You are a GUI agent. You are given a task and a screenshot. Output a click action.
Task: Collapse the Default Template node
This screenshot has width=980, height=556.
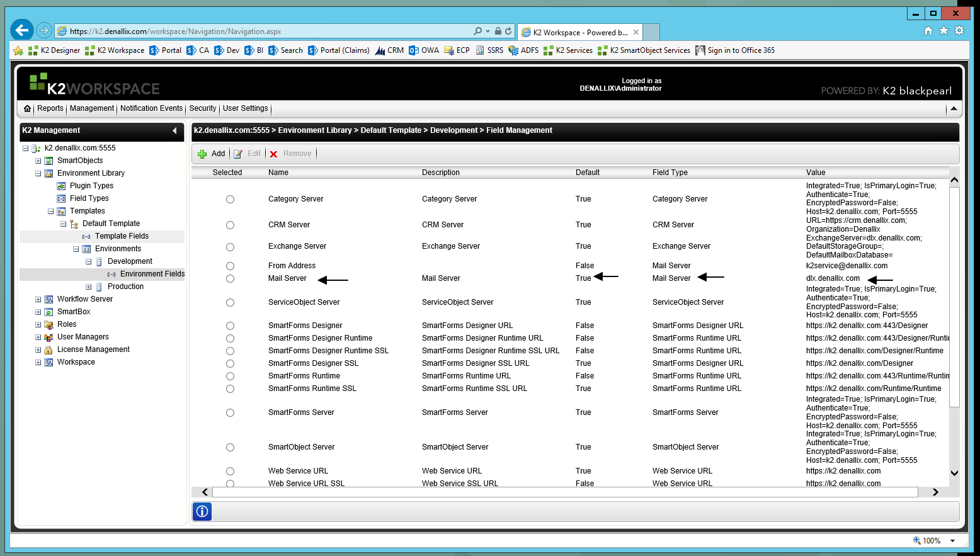coord(63,224)
